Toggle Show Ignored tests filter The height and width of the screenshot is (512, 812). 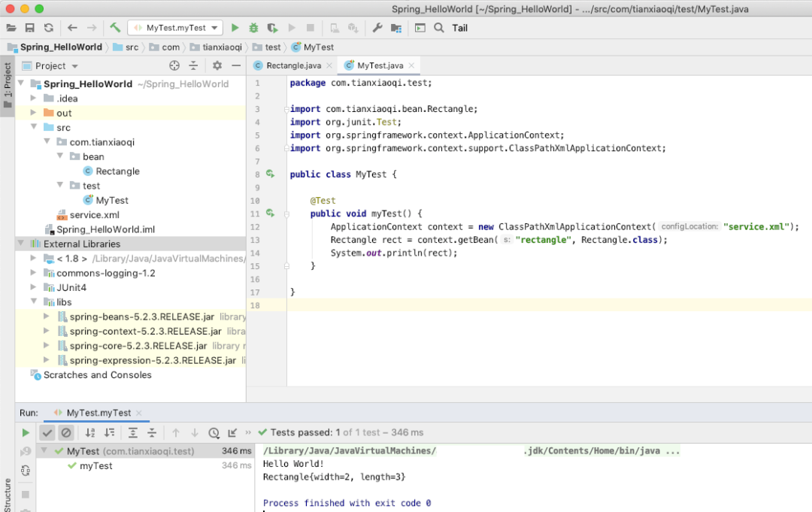[66, 432]
